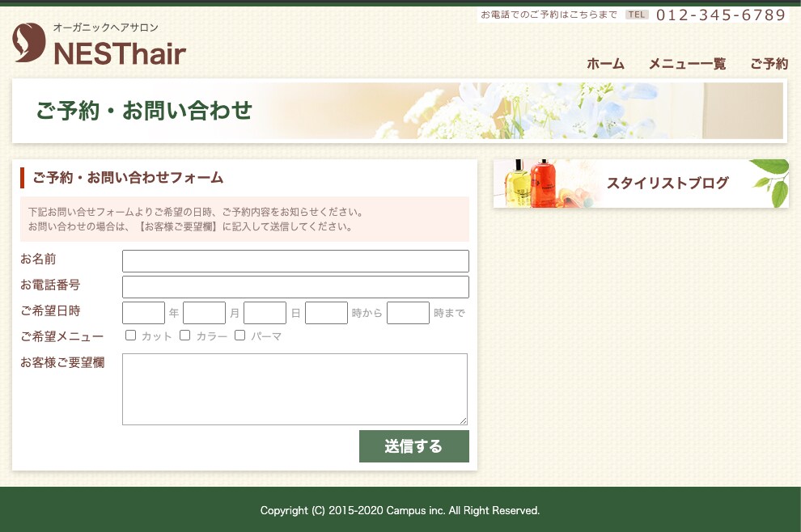Click the オーガニックヘアサロン tagline
The image size is (801, 532).
[106, 27]
